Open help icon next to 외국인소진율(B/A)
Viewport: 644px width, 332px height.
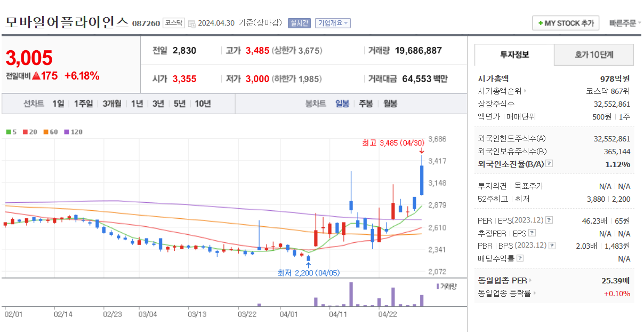click(x=549, y=164)
